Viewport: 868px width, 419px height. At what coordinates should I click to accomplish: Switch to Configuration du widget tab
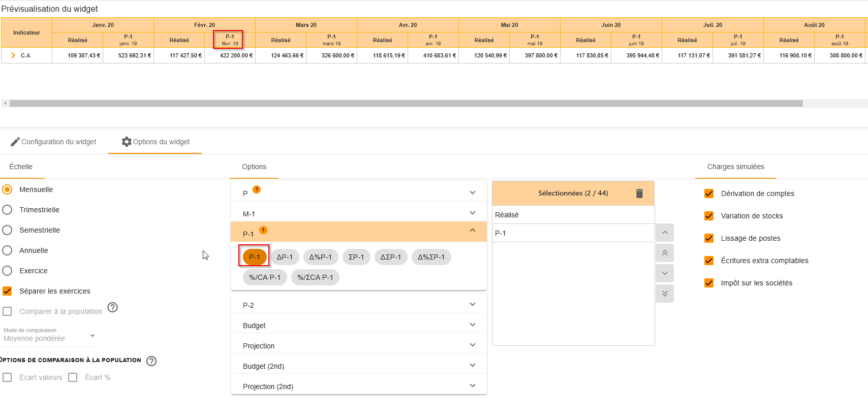(54, 142)
